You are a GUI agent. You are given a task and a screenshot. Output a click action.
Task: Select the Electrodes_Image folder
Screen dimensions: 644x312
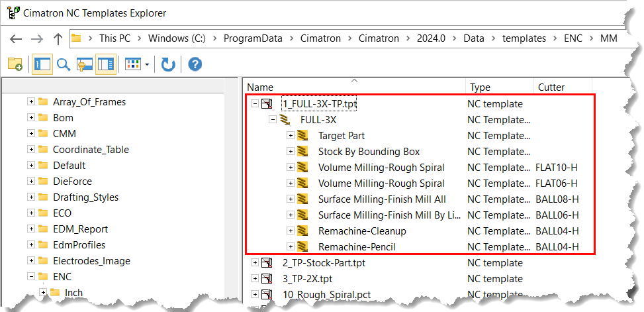91,261
